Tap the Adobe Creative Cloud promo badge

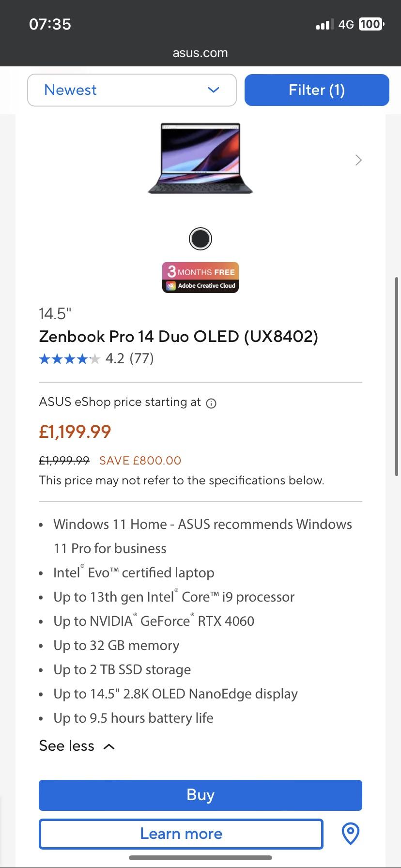pos(200,278)
